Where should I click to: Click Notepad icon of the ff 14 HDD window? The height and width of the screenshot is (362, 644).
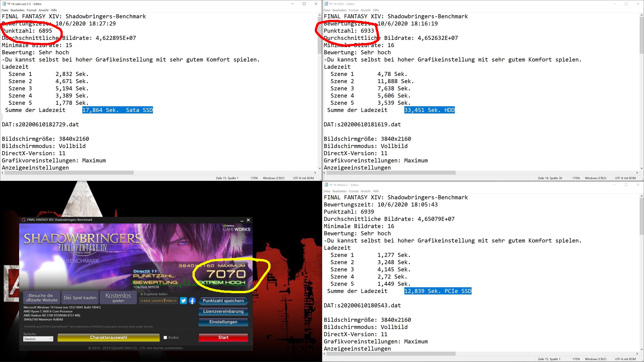[326, 4]
